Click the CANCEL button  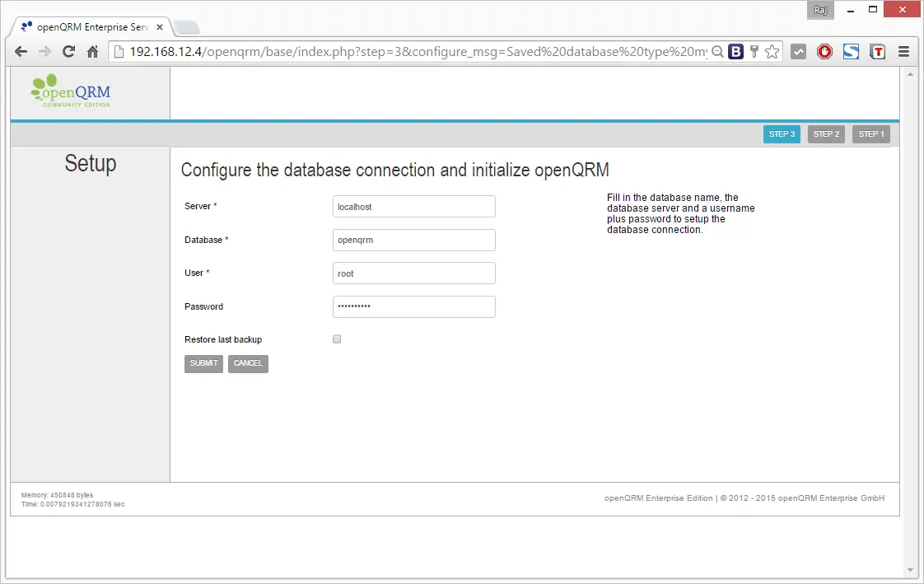248,363
